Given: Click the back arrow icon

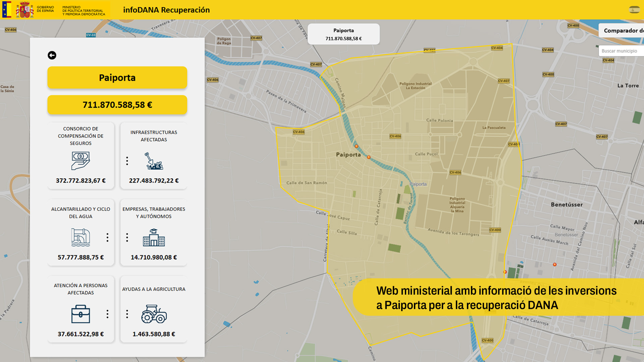Looking at the screenshot, I should 52,55.
